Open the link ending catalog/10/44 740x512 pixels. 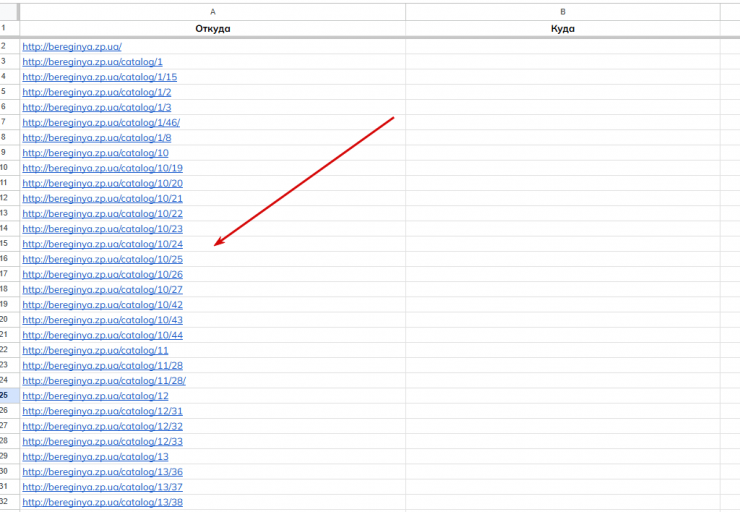coord(102,335)
